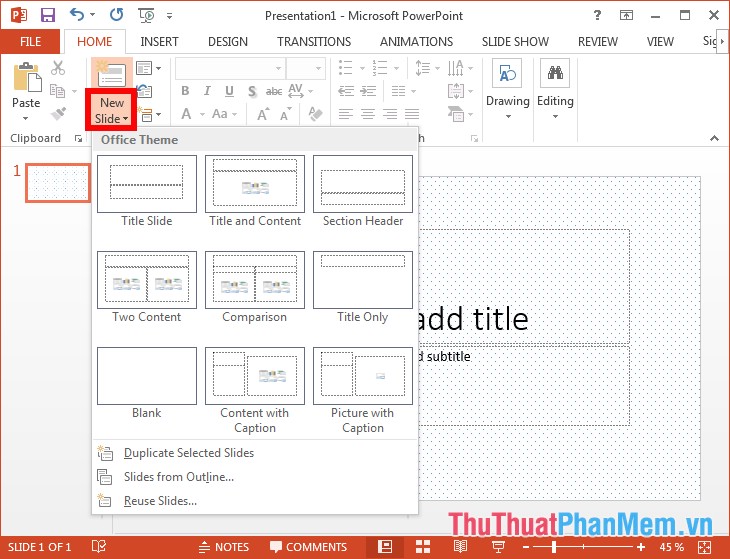730x559 pixels.
Task: Align text right
Action: 390,114
